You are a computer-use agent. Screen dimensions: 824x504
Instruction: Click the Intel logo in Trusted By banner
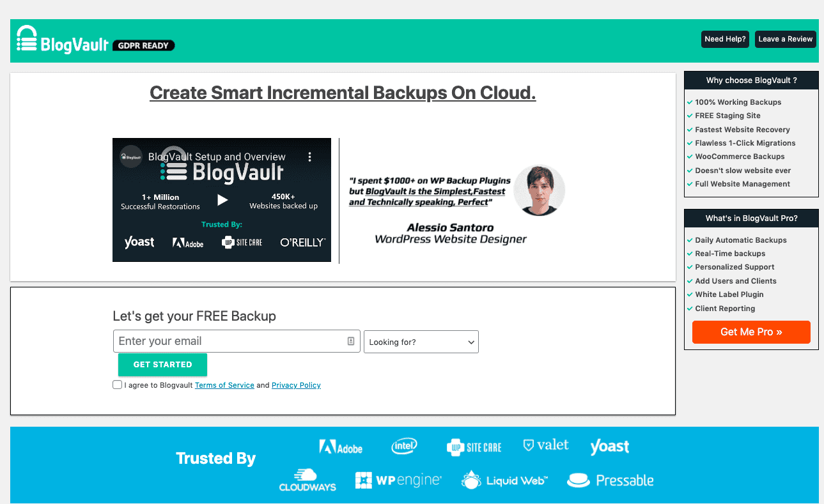tap(405, 446)
